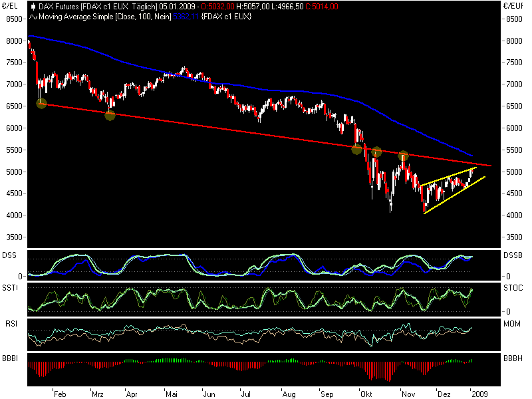The width and height of the screenshot is (532, 399).
Task: Click the Feb label on the time axis
Action: [x=59, y=393]
